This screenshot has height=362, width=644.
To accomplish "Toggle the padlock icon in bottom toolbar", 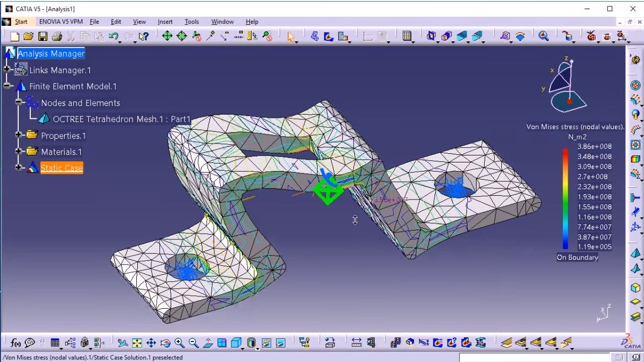I will [x=85, y=342].
